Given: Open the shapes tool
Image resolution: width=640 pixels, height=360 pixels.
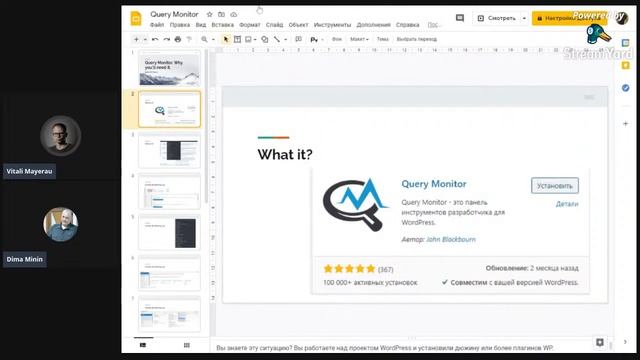Looking at the screenshot, I should 264,40.
